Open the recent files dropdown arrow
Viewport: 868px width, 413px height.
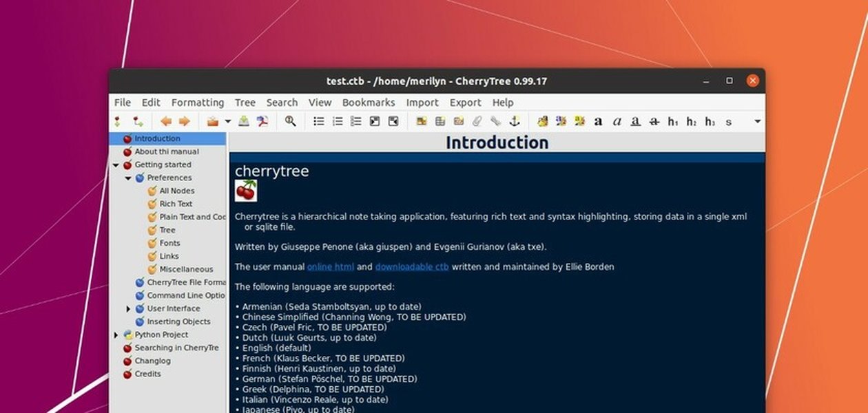click(228, 122)
